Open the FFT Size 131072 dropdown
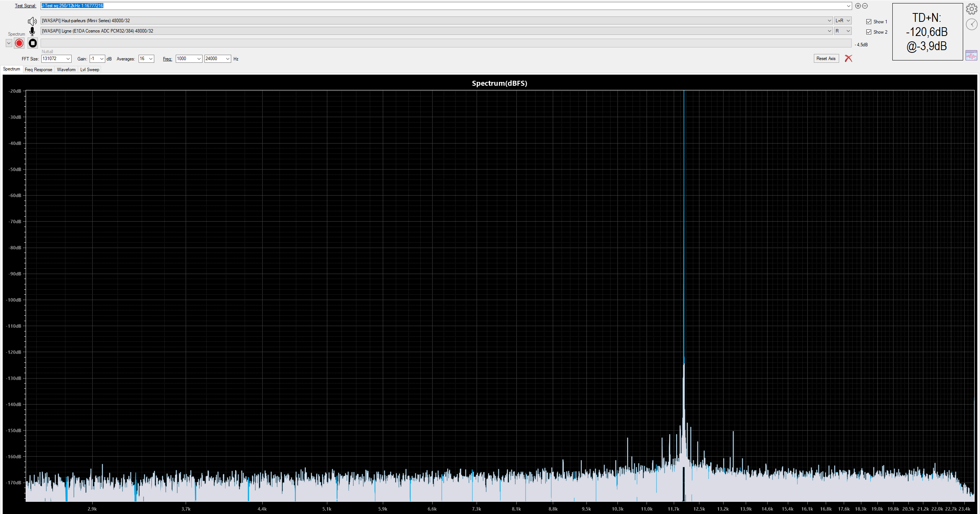The height and width of the screenshot is (514, 980). 68,59
